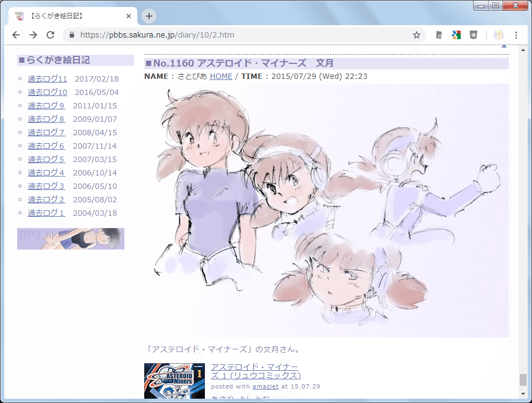Image resolution: width=532 pixels, height=403 pixels.
Task: Click the page scrollbar up arrow
Action: tap(523, 50)
